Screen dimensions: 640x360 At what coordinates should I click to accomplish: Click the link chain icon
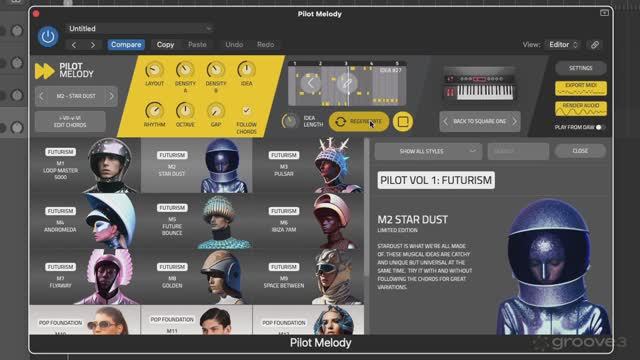click(595, 45)
